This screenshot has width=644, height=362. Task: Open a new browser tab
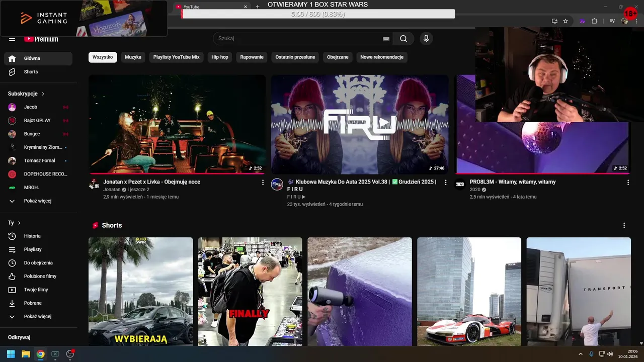pos(258,7)
